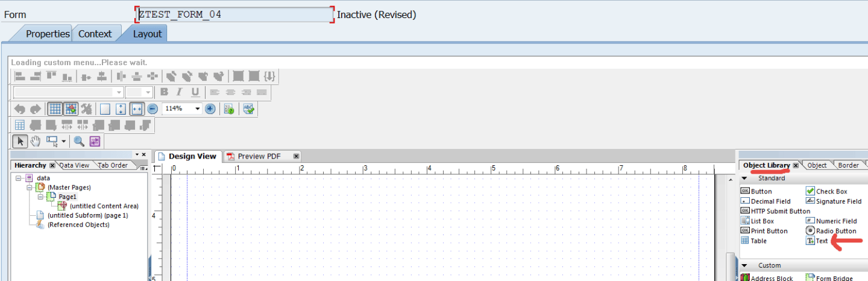Click the Fit Page icon
The height and width of the screenshot is (281, 868).
click(121, 109)
